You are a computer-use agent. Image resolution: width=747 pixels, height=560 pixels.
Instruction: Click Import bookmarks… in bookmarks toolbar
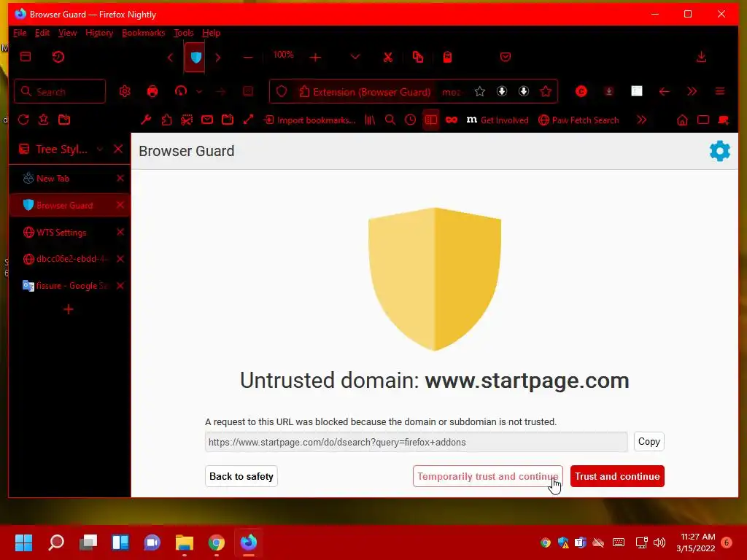310,120
